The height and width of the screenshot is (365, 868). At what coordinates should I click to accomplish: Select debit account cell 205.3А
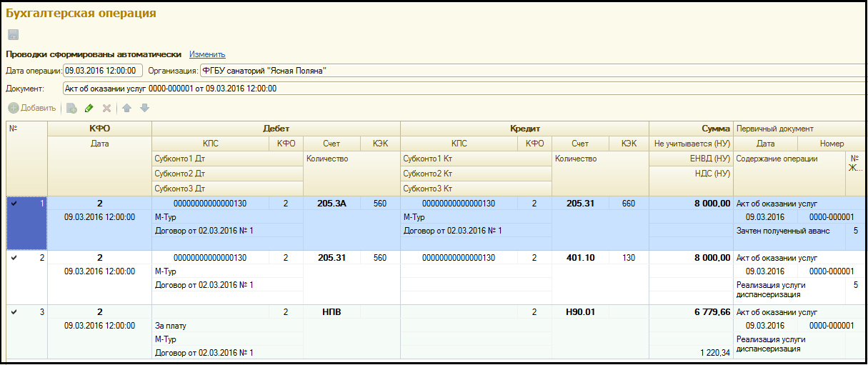[x=331, y=204]
